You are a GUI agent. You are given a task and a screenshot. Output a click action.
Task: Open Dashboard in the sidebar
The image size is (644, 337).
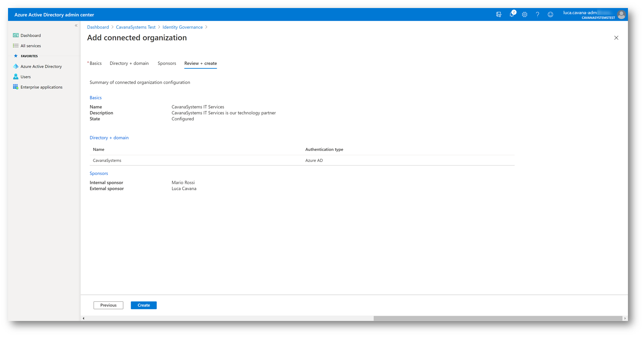pos(31,36)
